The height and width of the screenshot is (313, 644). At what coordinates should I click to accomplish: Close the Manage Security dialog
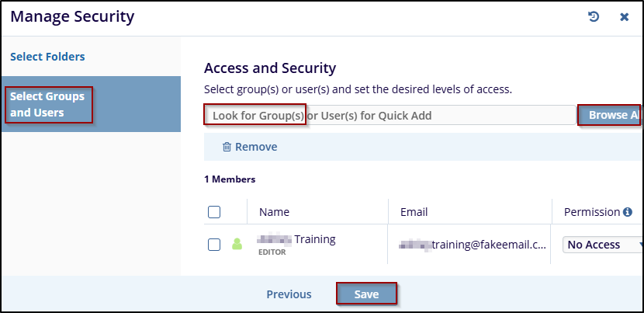coord(624,16)
